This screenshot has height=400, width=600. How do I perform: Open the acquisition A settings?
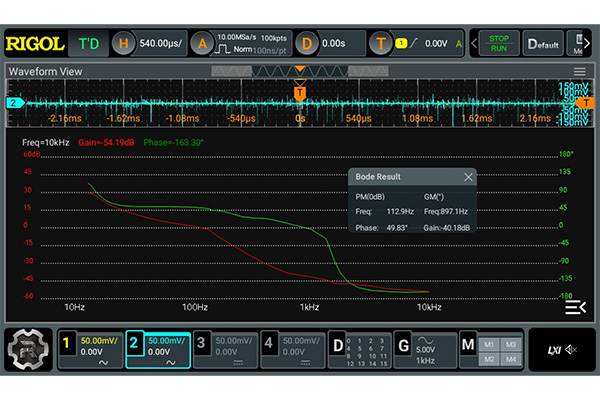coord(202,44)
